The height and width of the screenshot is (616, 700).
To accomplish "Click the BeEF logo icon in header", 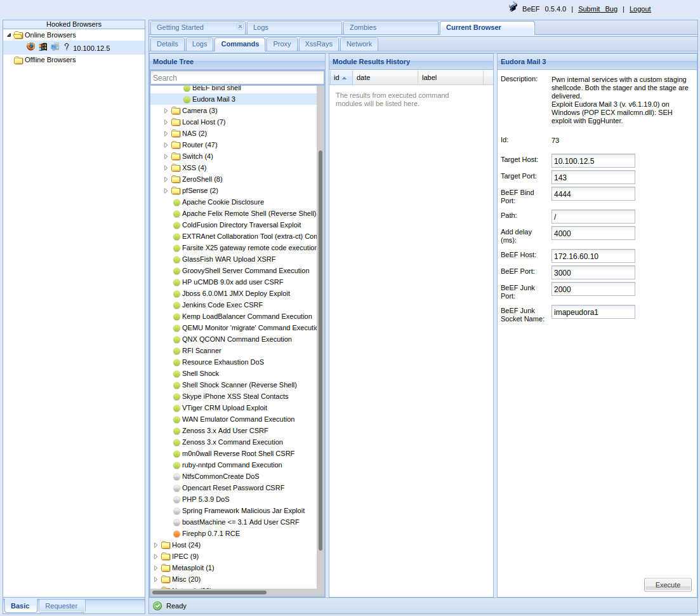I will 513,8.
